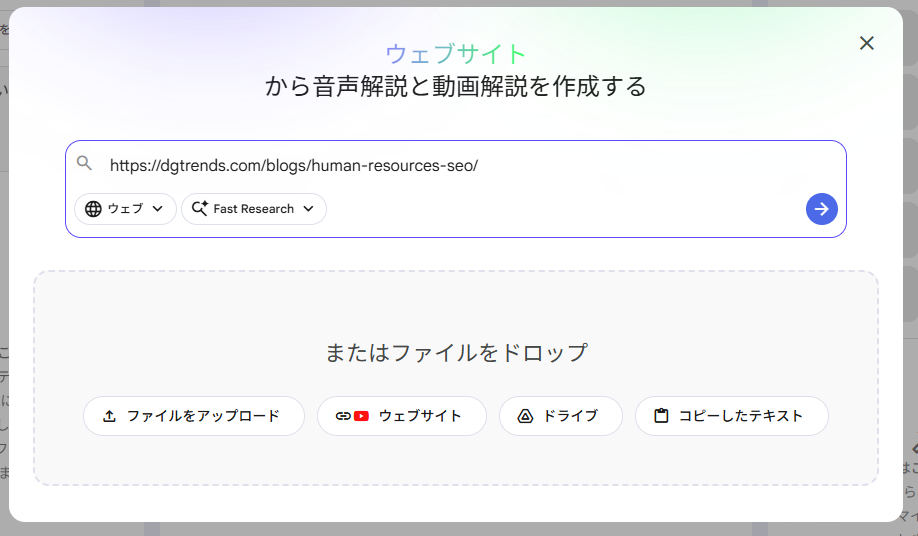918x536 pixels.
Task: Open the Fast Research mode dropdown
Action: click(254, 209)
